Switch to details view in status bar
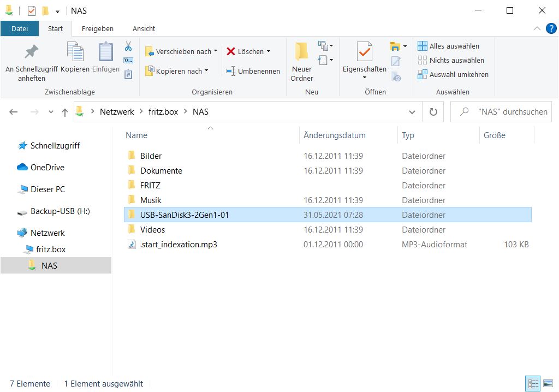Screen dimensions: 559x392 pyautogui.click(x=533, y=384)
